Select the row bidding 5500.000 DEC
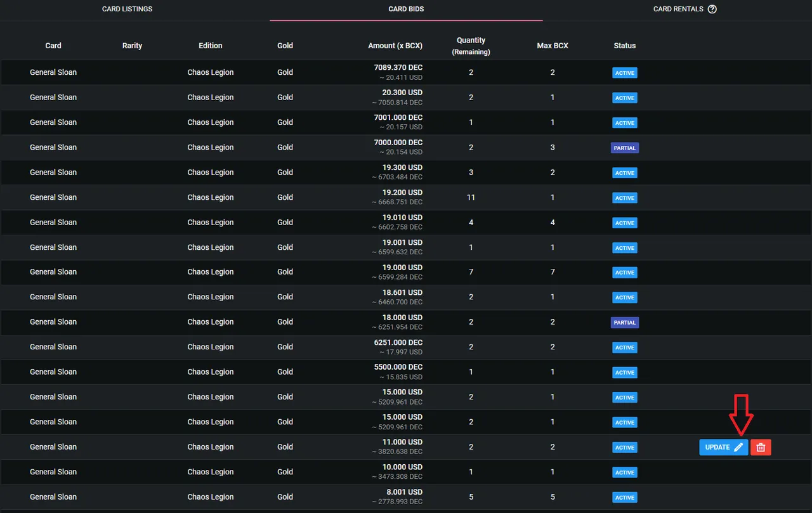The width and height of the screenshot is (812, 513). [x=406, y=372]
